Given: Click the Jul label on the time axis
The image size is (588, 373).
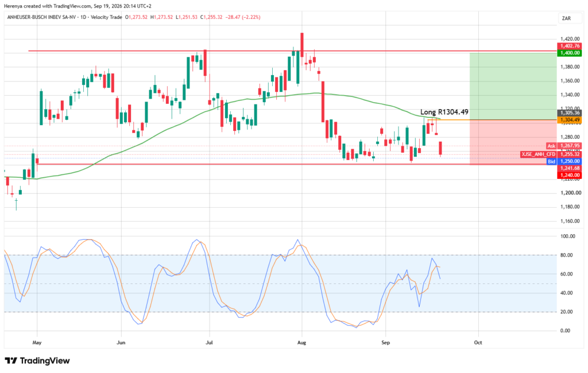Looking at the screenshot, I should click(209, 343).
